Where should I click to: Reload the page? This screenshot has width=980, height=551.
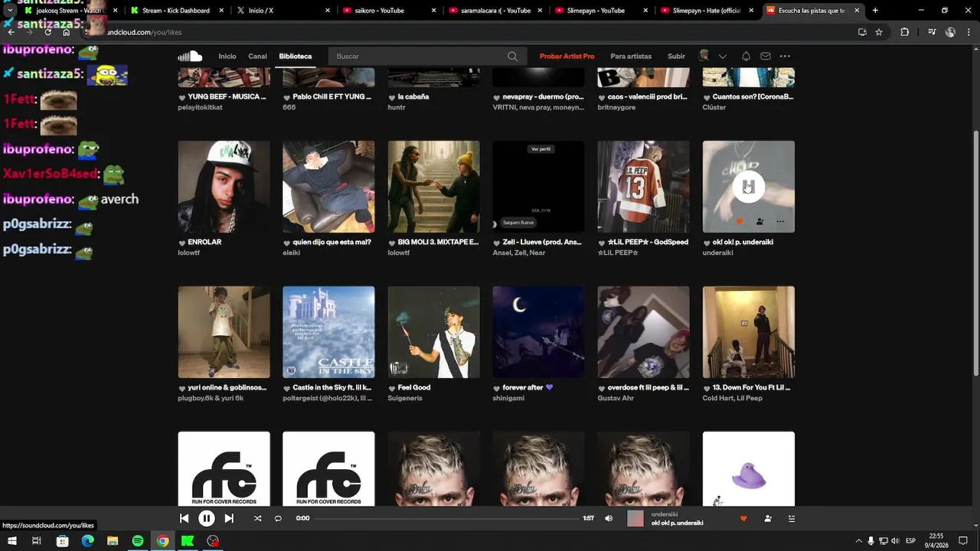pyautogui.click(x=47, y=32)
